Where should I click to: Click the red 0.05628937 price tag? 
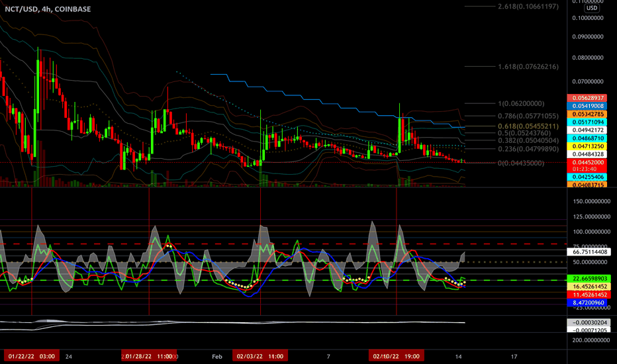[587, 98]
